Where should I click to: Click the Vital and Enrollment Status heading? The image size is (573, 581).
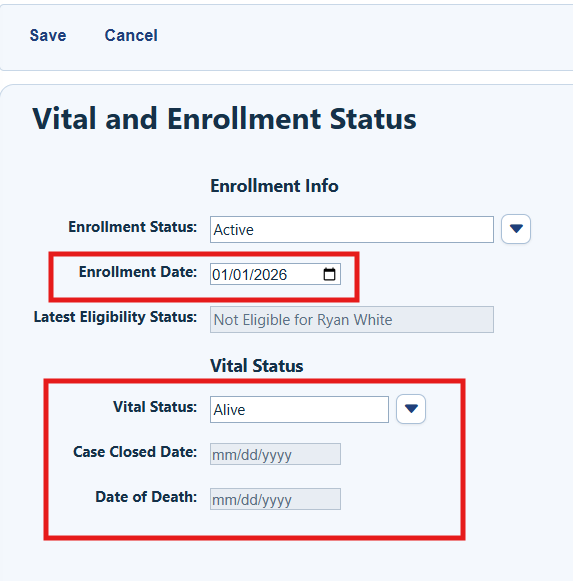224,119
